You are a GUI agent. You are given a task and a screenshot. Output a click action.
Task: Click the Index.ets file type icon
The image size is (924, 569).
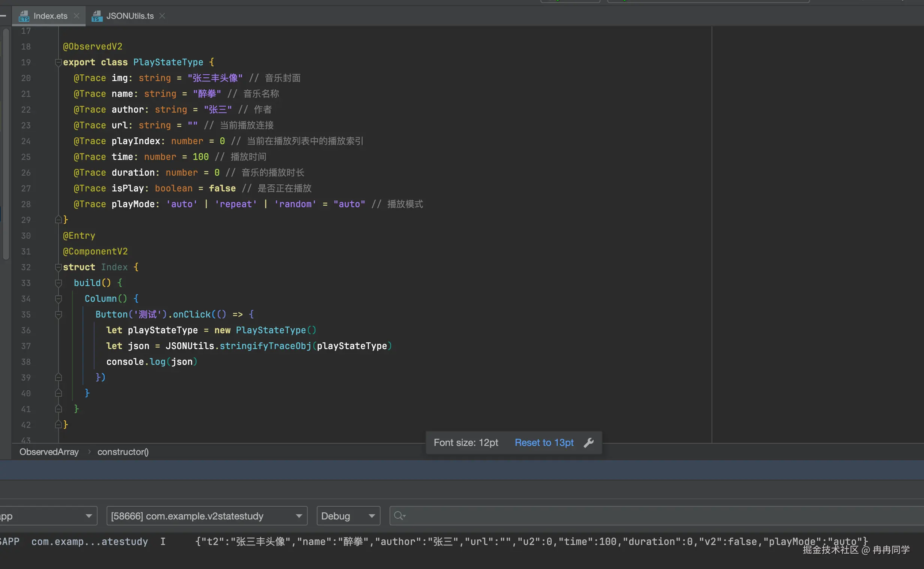click(x=24, y=16)
